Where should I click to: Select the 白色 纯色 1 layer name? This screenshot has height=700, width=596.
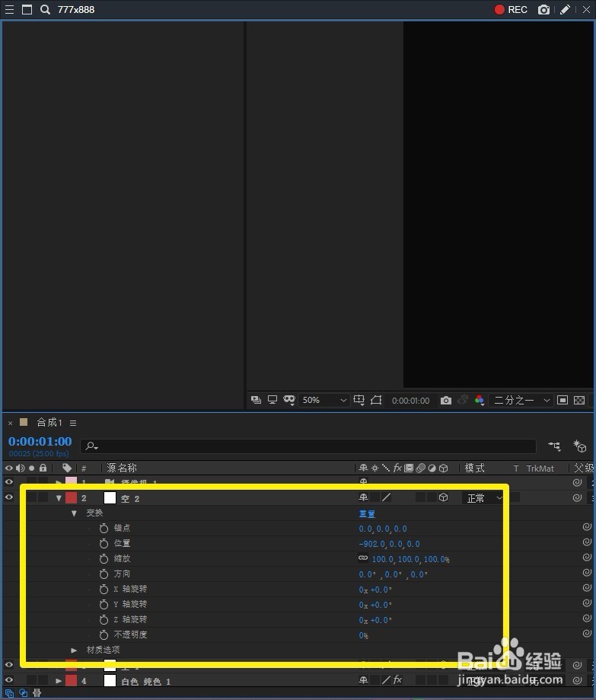pos(146,681)
